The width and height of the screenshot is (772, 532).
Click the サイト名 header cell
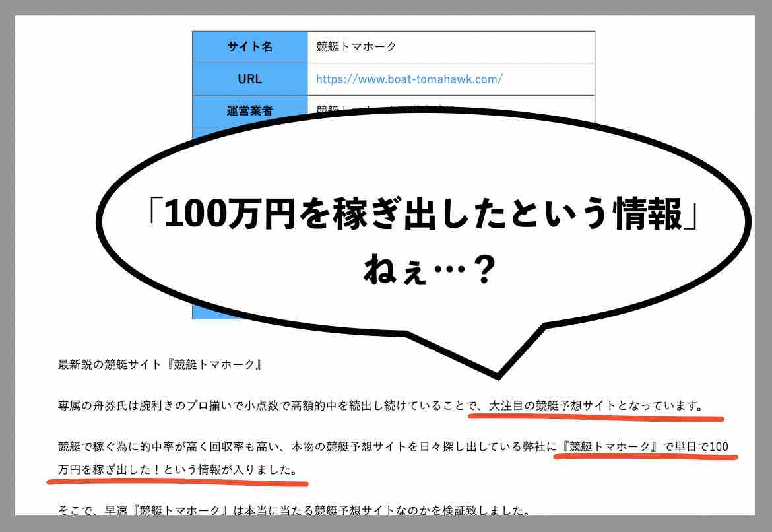pos(249,47)
